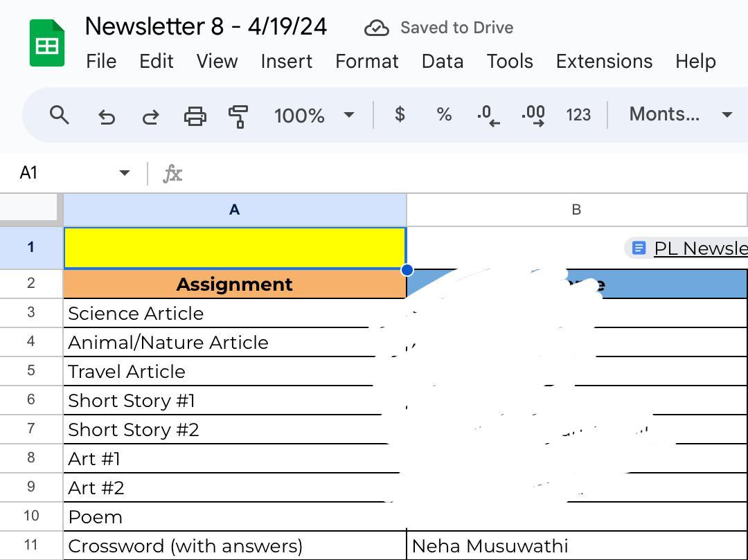The image size is (748, 560).
Task: Select the Art #1 cell
Action: tap(235, 458)
